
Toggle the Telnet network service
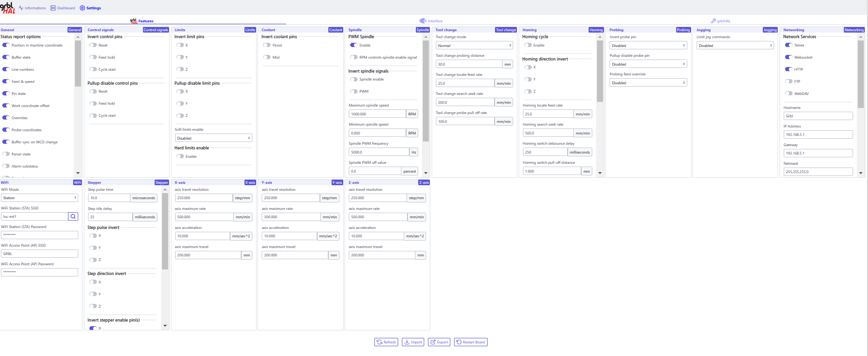[788, 45]
